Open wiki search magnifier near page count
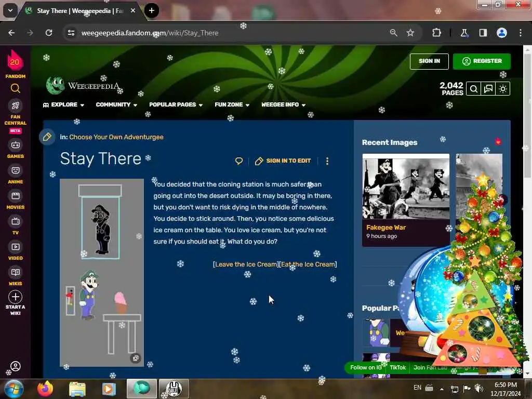Image resolution: width=532 pixels, height=399 pixels. (x=474, y=89)
